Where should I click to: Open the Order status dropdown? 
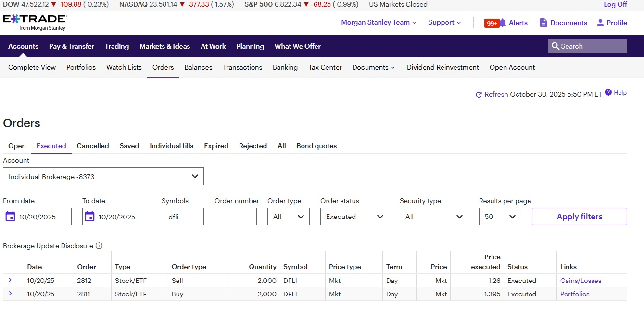click(354, 217)
